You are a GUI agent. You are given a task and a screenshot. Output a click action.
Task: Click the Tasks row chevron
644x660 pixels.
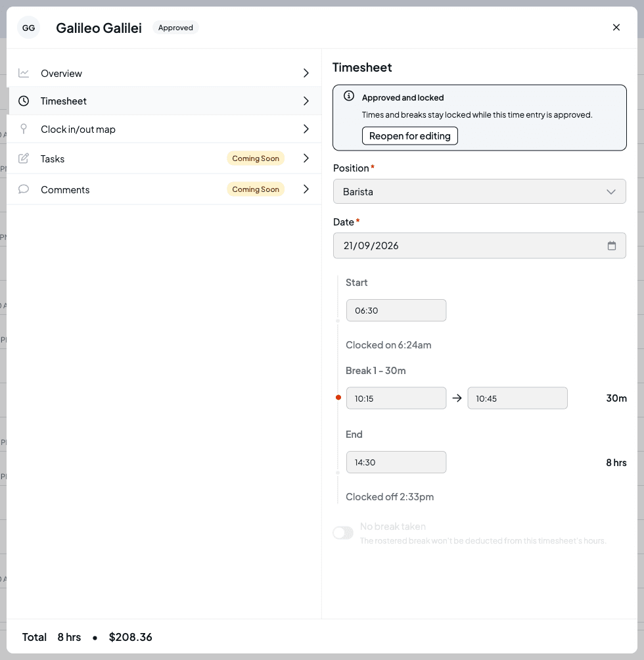pos(306,158)
